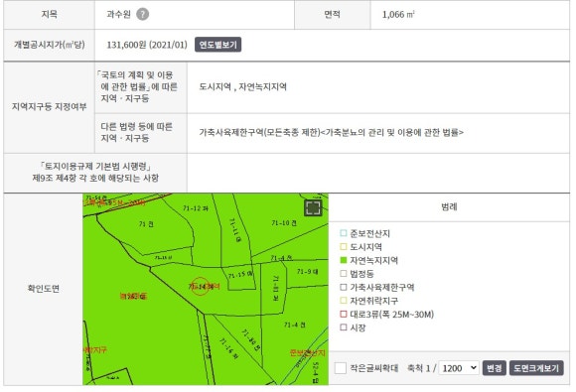Click the 도면크게보기 button

pyautogui.click(x=536, y=368)
